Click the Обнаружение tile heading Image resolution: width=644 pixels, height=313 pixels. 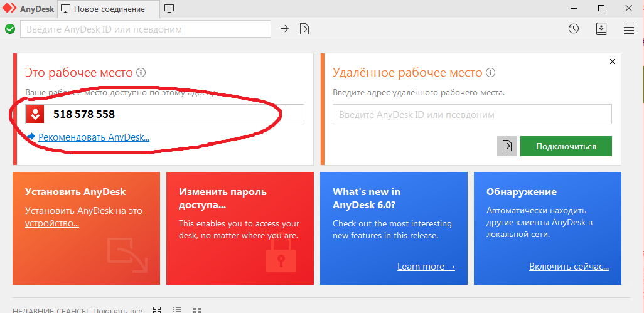[x=522, y=191]
